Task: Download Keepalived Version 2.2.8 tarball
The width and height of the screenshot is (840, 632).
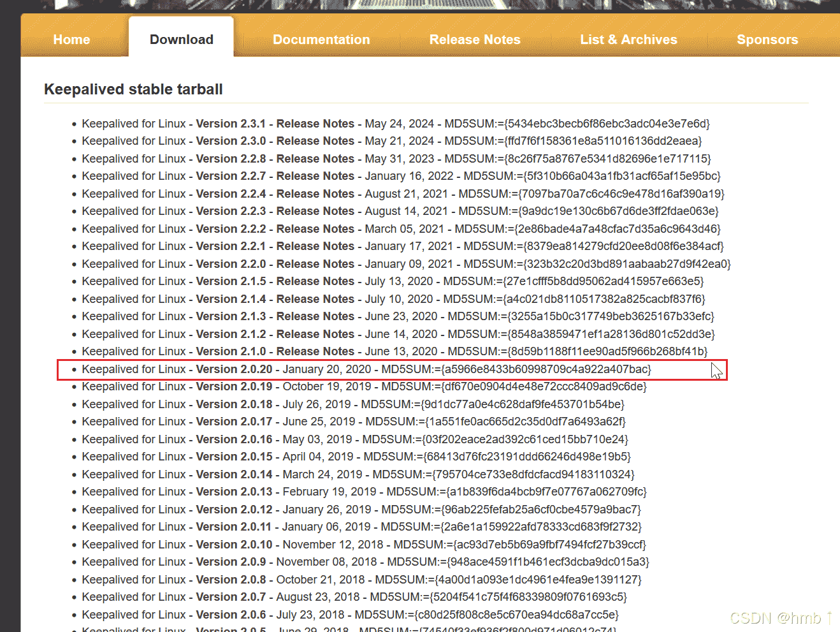Action: coord(231,159)
